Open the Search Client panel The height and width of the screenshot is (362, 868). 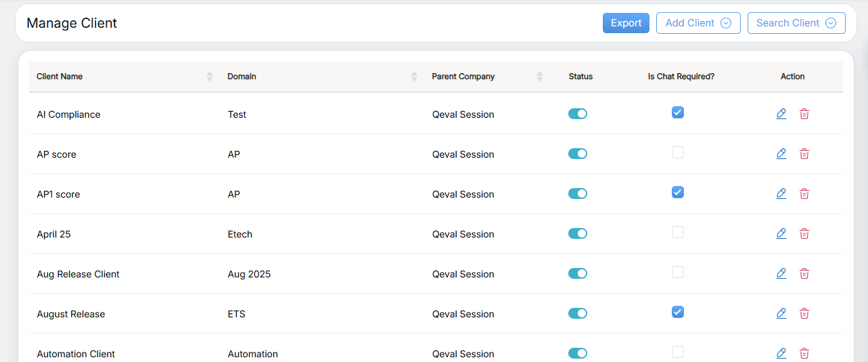click(x=796, y=23)
